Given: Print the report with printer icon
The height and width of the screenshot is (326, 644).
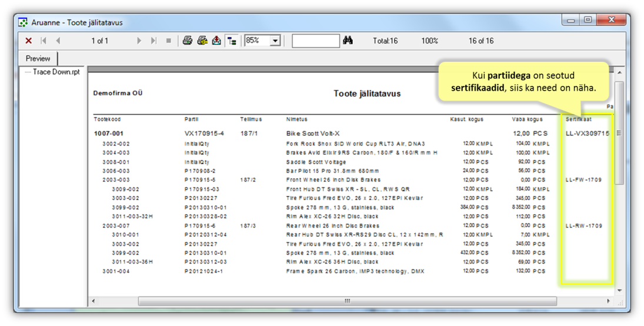Looking at the screenshot, I should pos(187,41).
